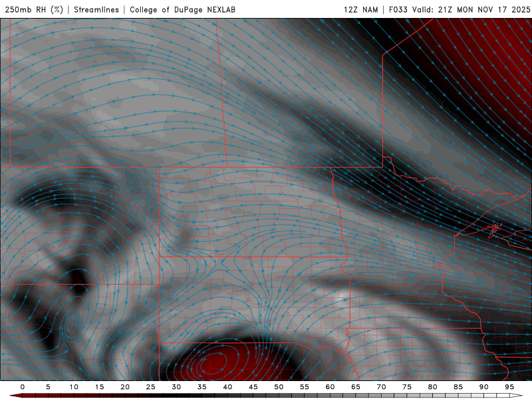This screenshot has height=399, width=532.
Task: Click the dark red low end of the colorbar
Action: point(16,396)
